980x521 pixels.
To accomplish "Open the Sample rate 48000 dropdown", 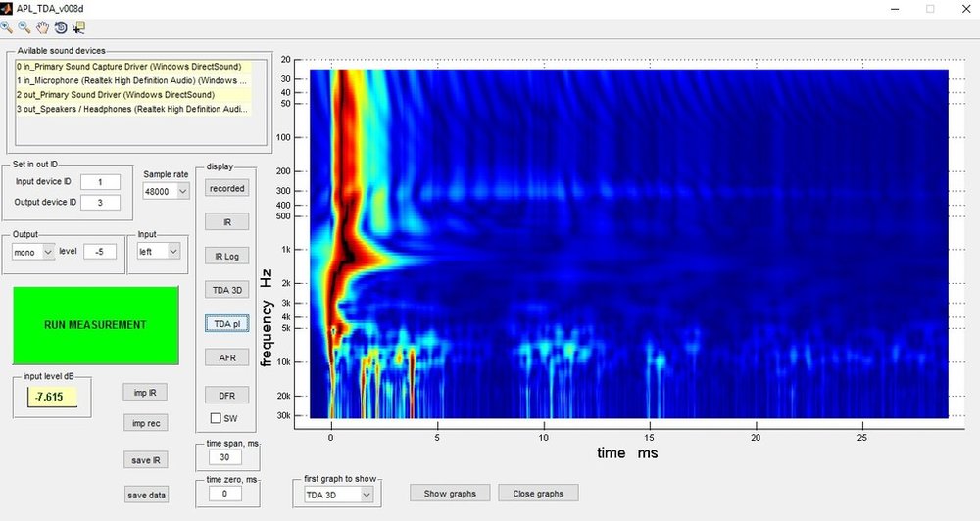I will [166, 192].
